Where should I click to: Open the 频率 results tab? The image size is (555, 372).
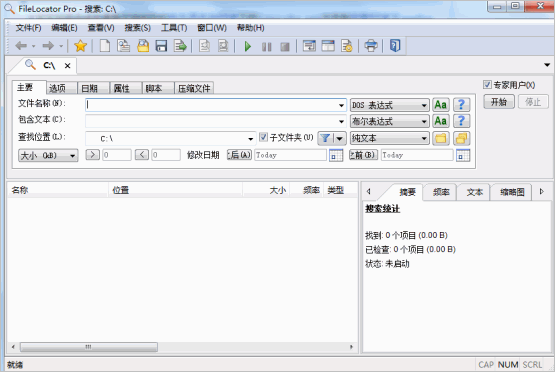coord(441,192)
